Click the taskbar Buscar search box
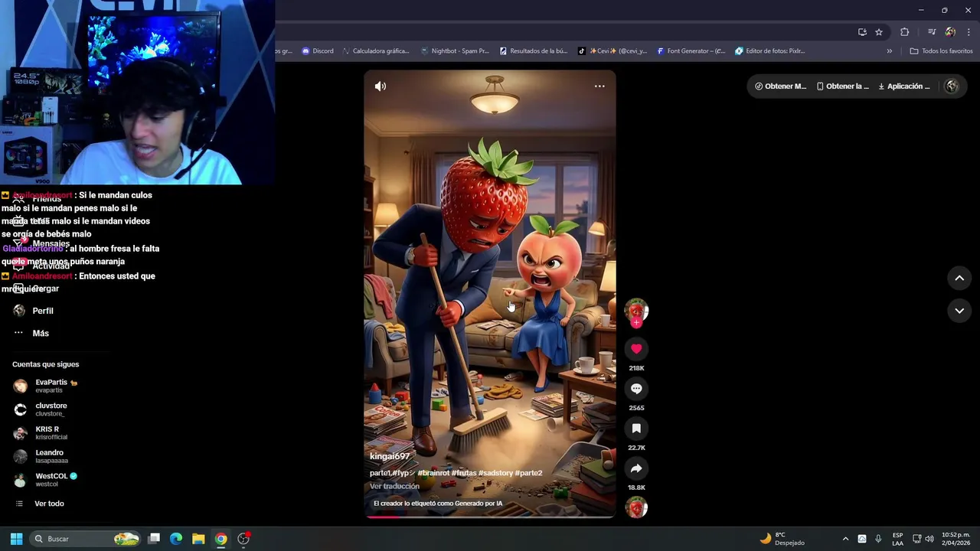Image resolution: width=980 pixels, height=551 pixels. [x=86, y=539]
